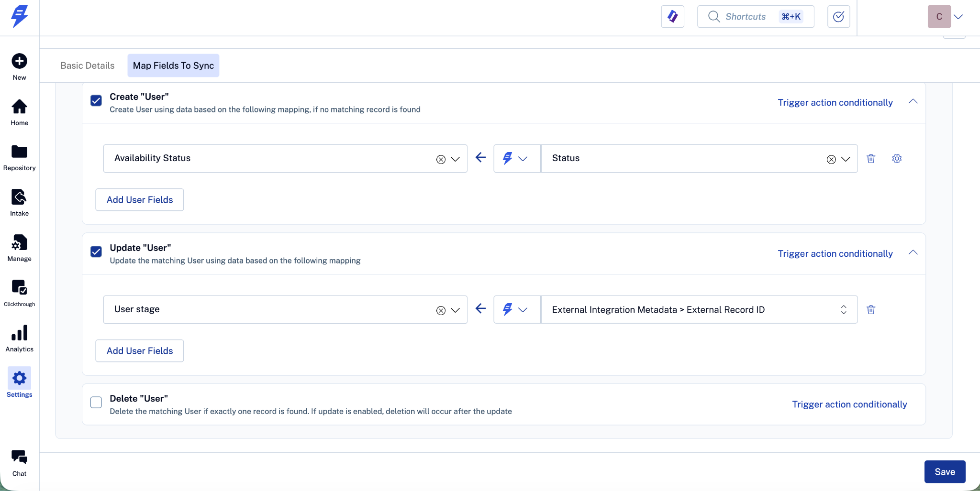Select the Map Fields To Sync tab

pyautogui.click(x=173, y=65)
